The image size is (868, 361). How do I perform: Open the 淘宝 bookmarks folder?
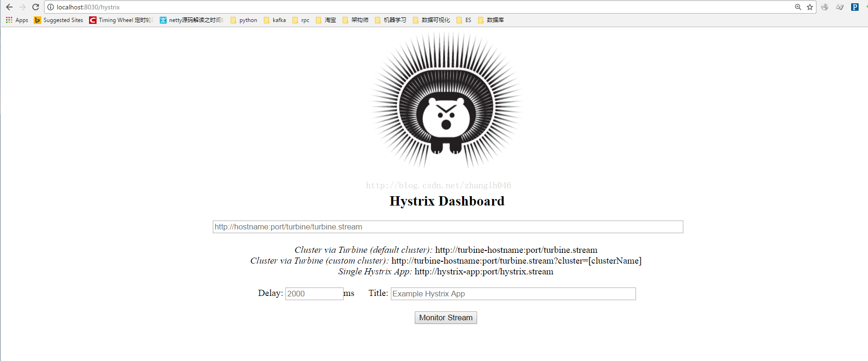click(326, 20)
